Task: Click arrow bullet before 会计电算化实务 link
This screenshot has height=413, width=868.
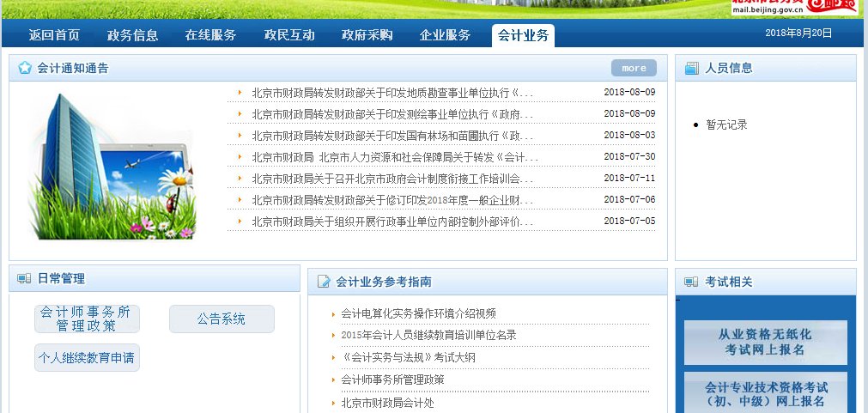Action: click(x=333, y=314)
